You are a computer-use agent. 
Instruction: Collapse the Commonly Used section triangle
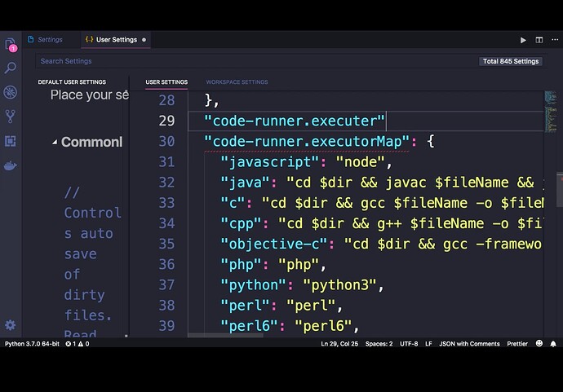(x=55, y=143)
